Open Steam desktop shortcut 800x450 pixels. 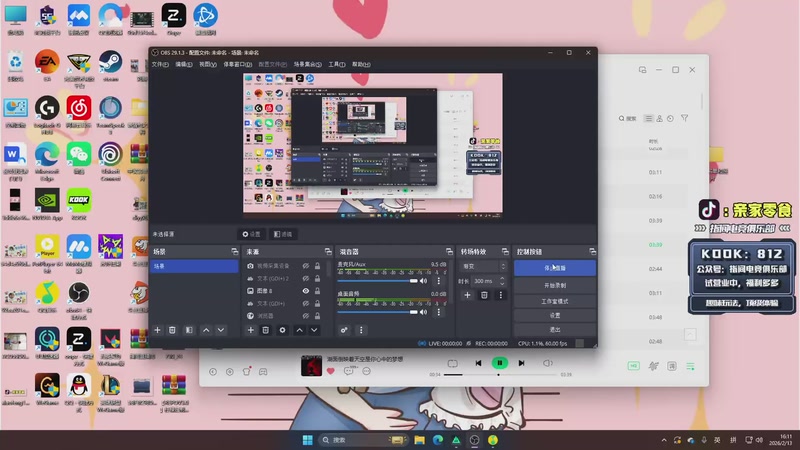pyautogui.click(x=110, y=66)
